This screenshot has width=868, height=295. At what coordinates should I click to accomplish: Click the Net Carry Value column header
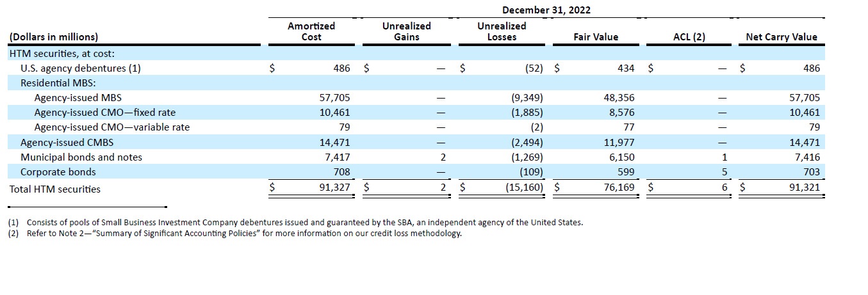782,37
